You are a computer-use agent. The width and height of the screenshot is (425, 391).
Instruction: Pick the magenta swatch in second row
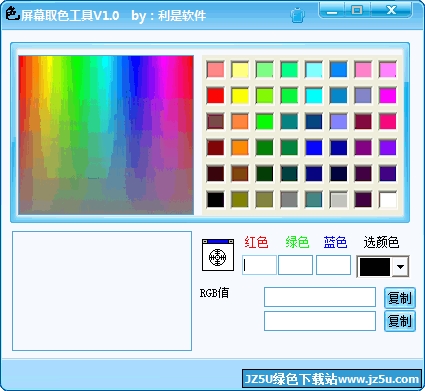click(388, 95)
